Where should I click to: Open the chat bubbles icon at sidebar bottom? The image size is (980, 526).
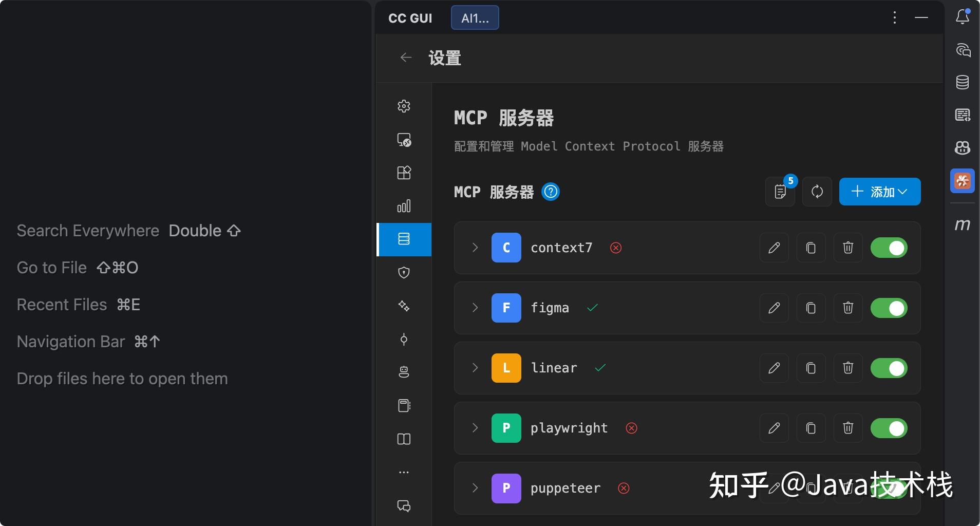(404, 506)
